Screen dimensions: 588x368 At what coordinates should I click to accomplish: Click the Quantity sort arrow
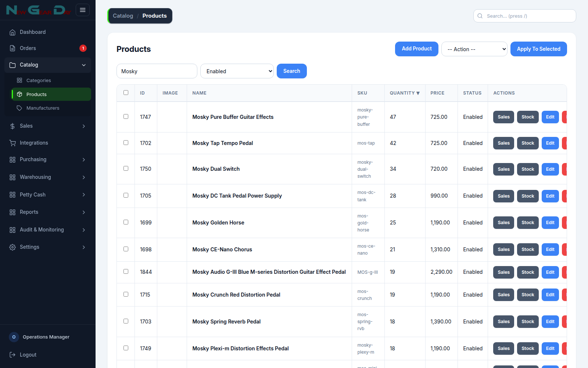tap(418, 93)
